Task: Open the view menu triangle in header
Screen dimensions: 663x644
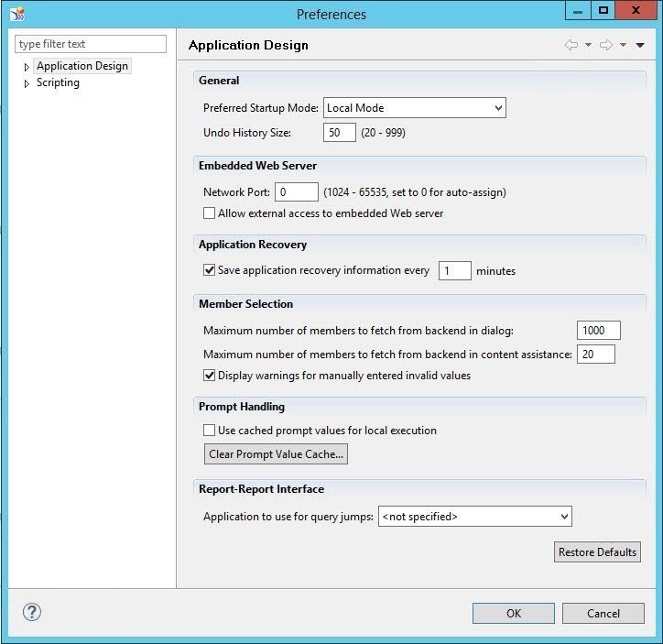Action: point(639,45)
